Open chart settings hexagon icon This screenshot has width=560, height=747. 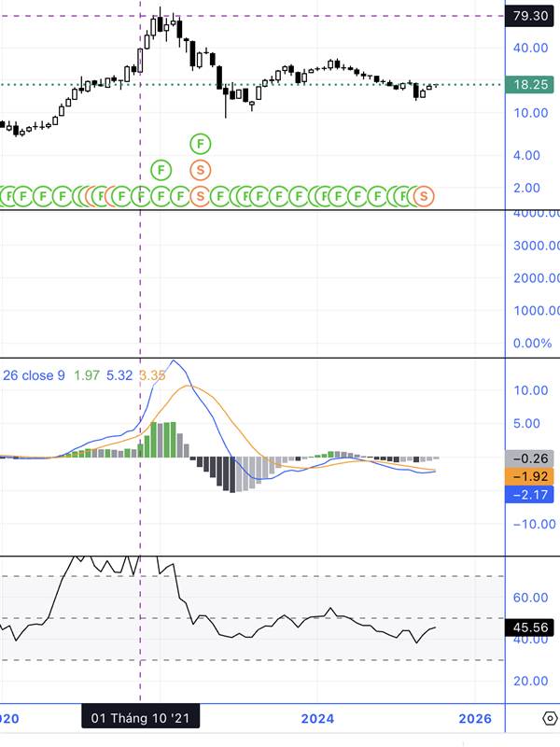(550, 718)
